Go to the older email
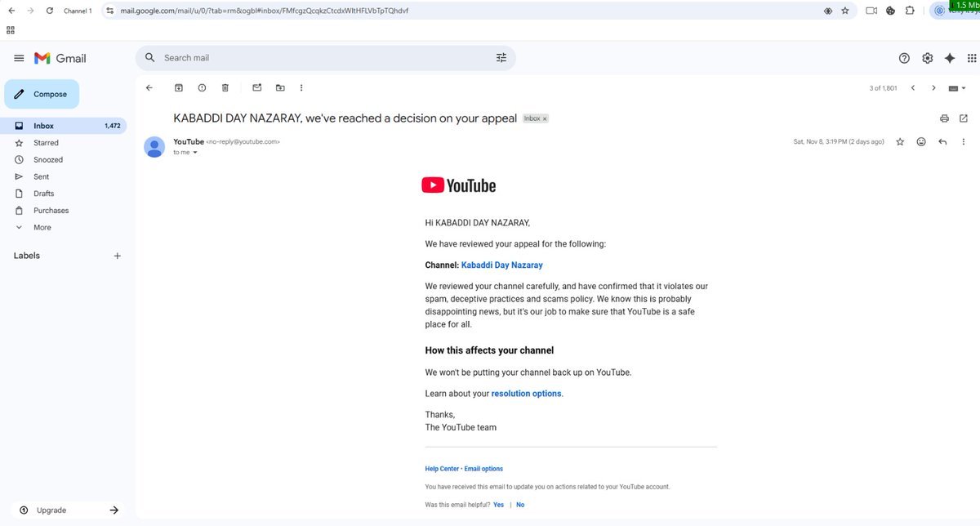 [x=933, y=87]
